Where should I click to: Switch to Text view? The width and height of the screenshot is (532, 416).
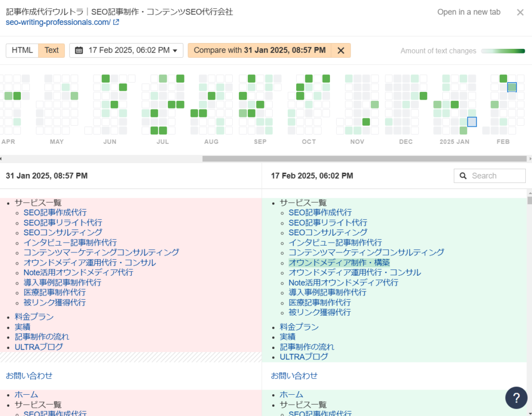tap(51, 50)
